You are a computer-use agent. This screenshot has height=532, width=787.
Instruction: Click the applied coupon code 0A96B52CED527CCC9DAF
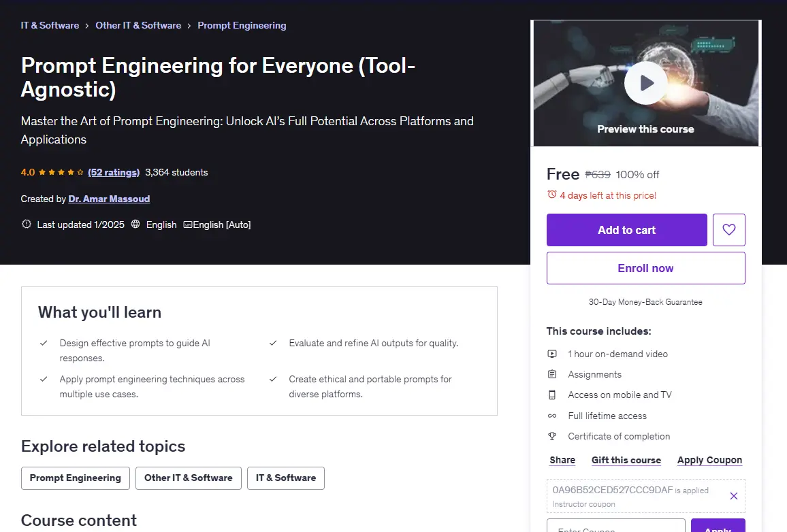tap(612, 490)
